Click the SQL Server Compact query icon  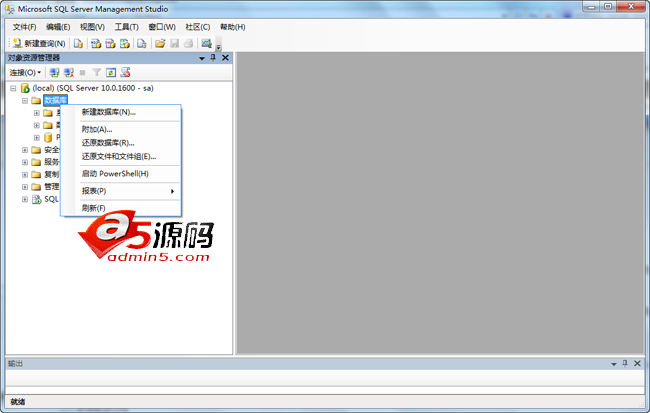[x=142, y=43]
